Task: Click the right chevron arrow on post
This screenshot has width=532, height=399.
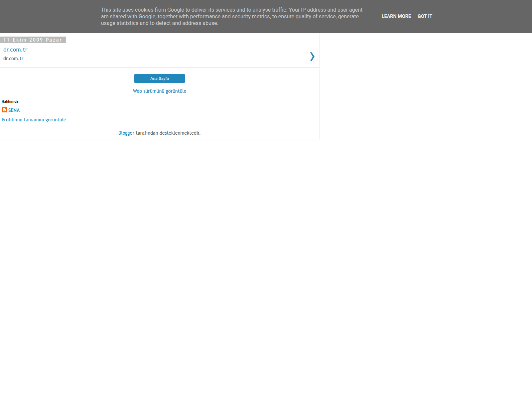Action: [312, 57]
